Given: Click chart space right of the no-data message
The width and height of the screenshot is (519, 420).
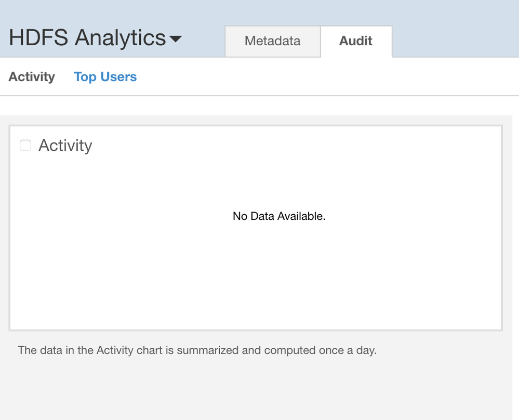Looking at the screenshot, I should (x=416, y=216).
